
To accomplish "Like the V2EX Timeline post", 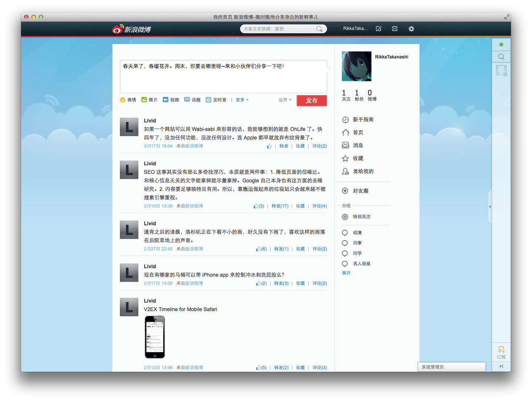I will point(262,368).
